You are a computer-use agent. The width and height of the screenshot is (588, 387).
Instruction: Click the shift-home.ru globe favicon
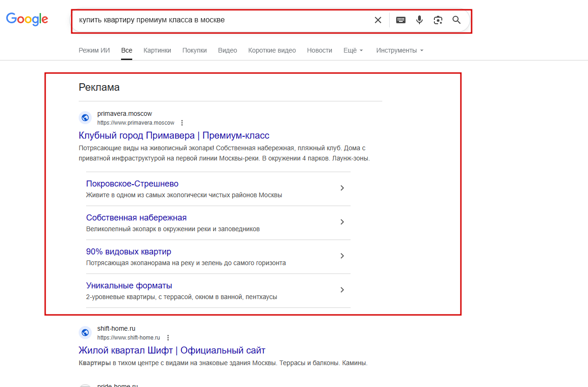tap(85, 333)
